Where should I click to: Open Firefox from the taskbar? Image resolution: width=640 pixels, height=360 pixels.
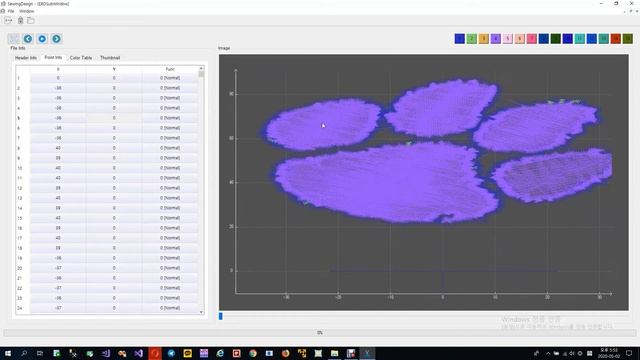coord(285,353)
